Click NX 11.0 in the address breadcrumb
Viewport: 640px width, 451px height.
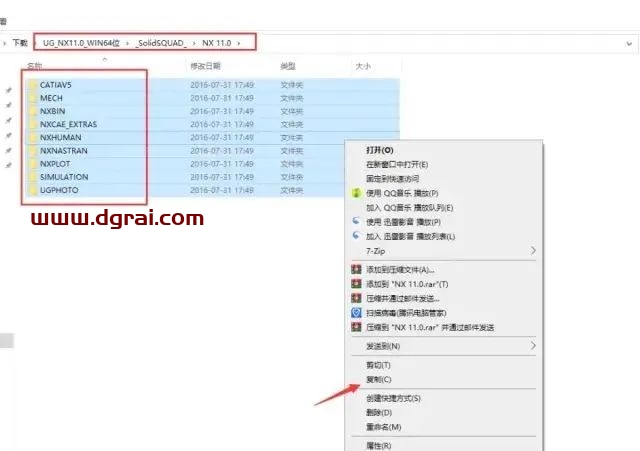[217, 43]
